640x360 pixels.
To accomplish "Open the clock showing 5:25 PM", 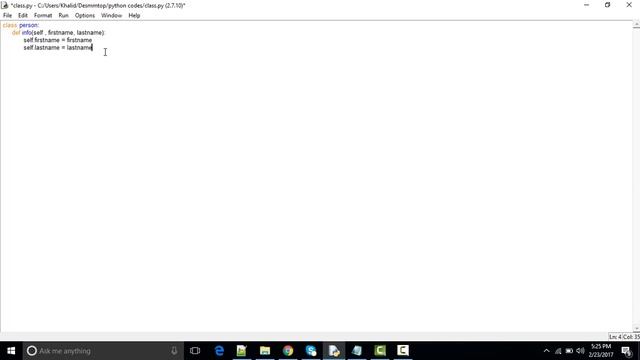I will 601,351.
